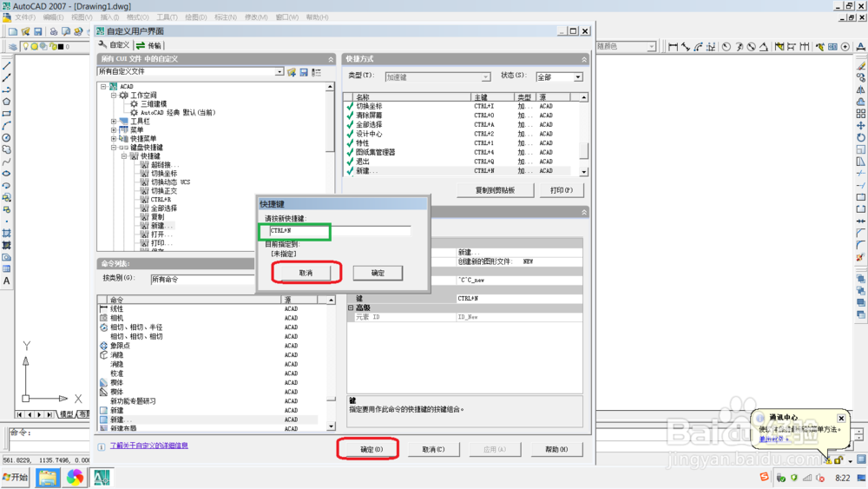Viewport: 868px width, 489px height.
Task: Expand the 工具栏 tree node
Action: (x=114, y=122)
